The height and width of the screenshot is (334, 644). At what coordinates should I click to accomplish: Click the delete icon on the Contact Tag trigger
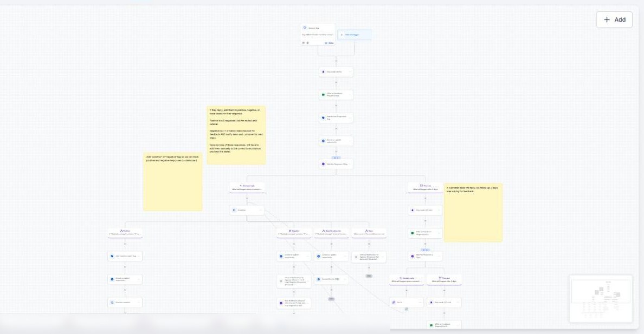(x=307, y=43)
